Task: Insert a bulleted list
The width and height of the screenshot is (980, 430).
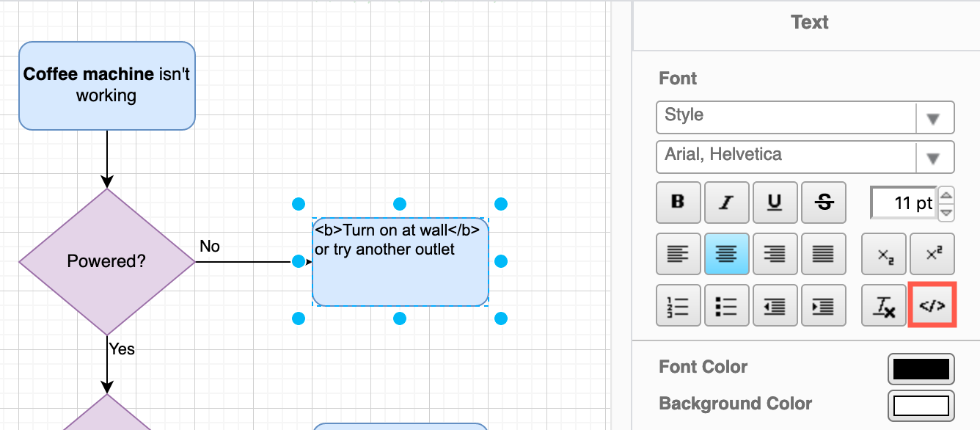Action: tap(726, 305)
